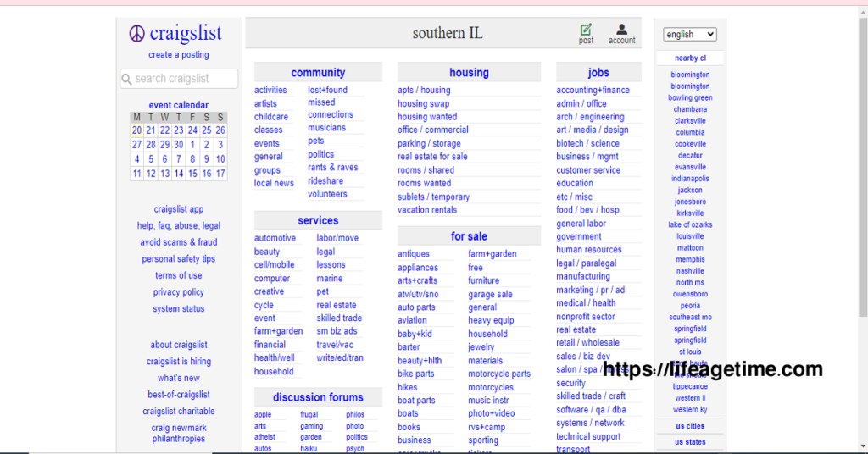Expand the us states list
Image resolution: width=868 pixels, height=454 pixels.
tap(690, 442)
